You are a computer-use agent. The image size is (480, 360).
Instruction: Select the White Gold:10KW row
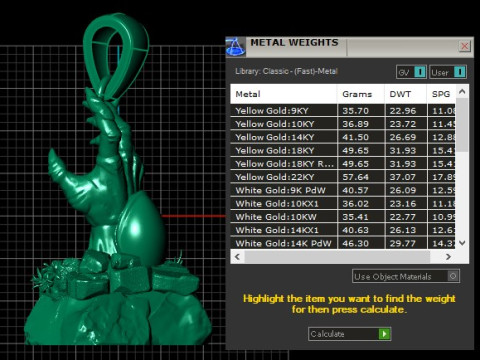pyautogui.click(x=343, y=217)
